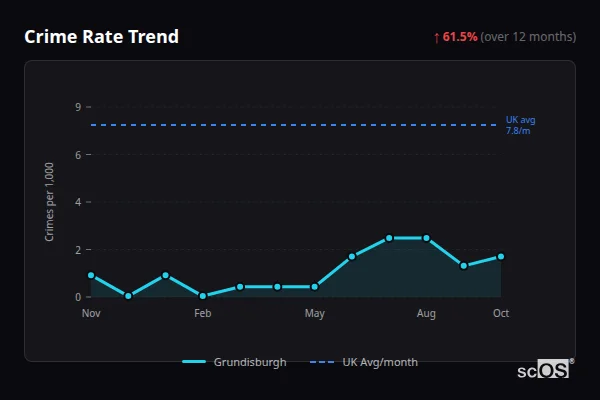Select the data point above Oct
600x400 pixels.
tap(501, 256)
